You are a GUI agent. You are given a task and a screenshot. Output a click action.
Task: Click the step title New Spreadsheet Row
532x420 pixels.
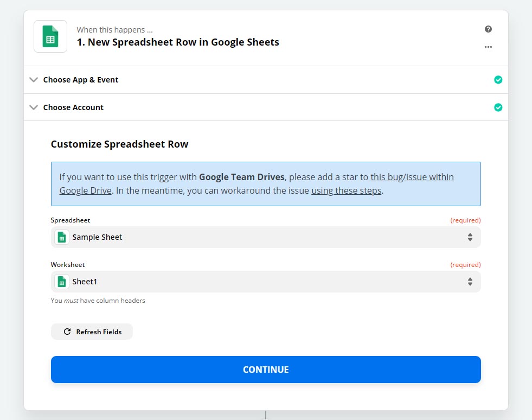[178, 42]
